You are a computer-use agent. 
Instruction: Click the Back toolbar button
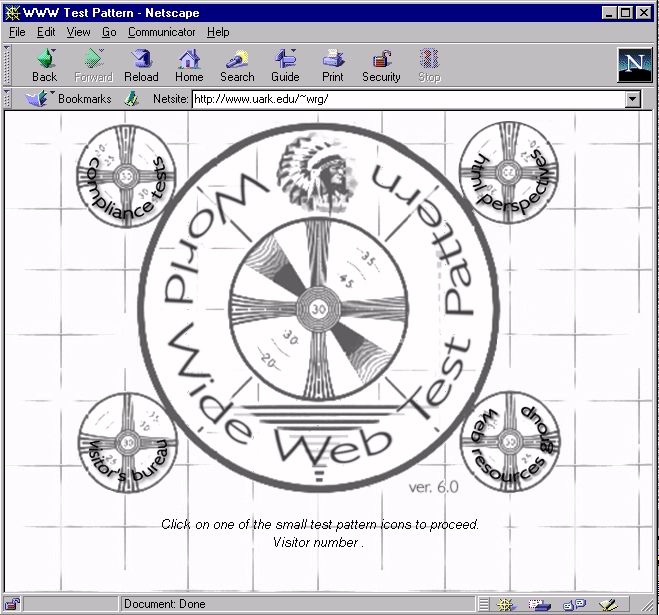click(44, 65)
